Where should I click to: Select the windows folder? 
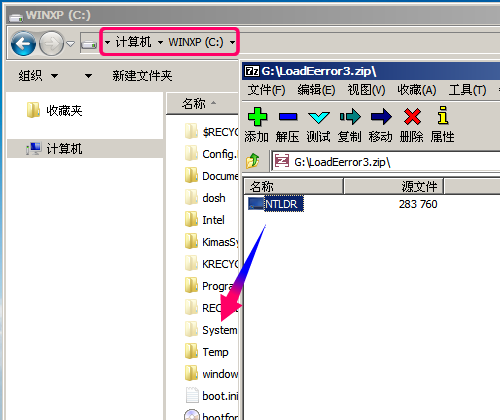tap(212, 374)
